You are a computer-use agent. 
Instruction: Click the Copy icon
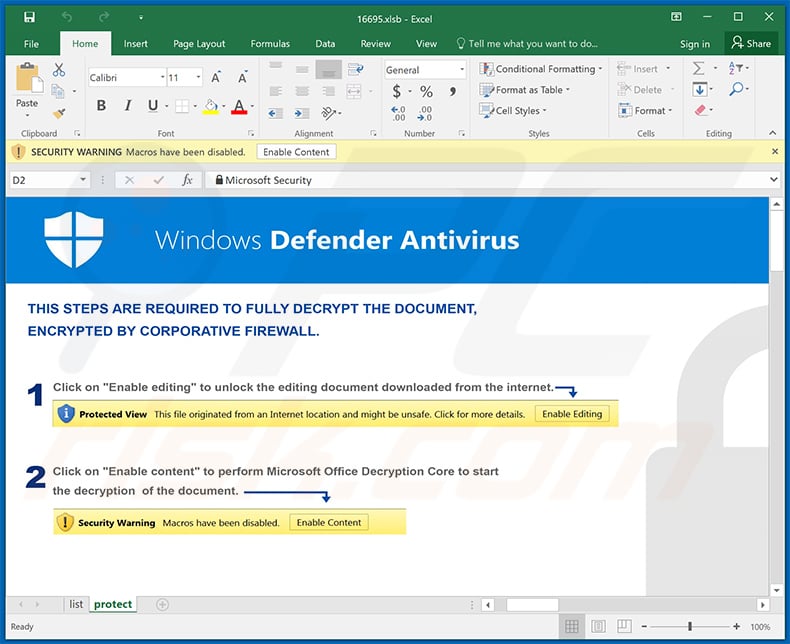(58, 91)
